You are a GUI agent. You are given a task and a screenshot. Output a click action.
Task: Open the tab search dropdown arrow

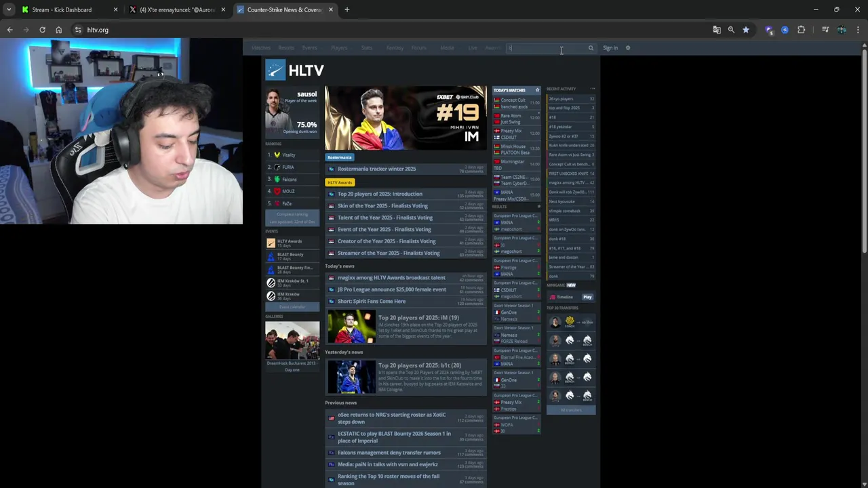point(8,9)
